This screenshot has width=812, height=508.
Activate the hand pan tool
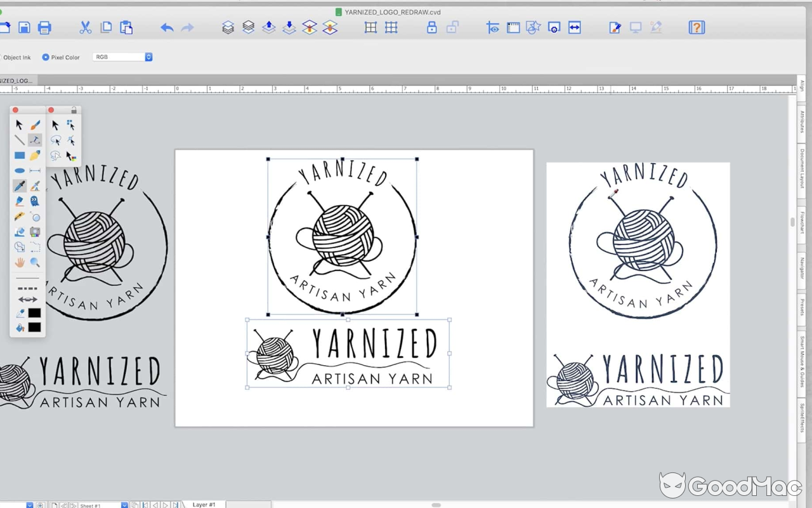[20, 262]
